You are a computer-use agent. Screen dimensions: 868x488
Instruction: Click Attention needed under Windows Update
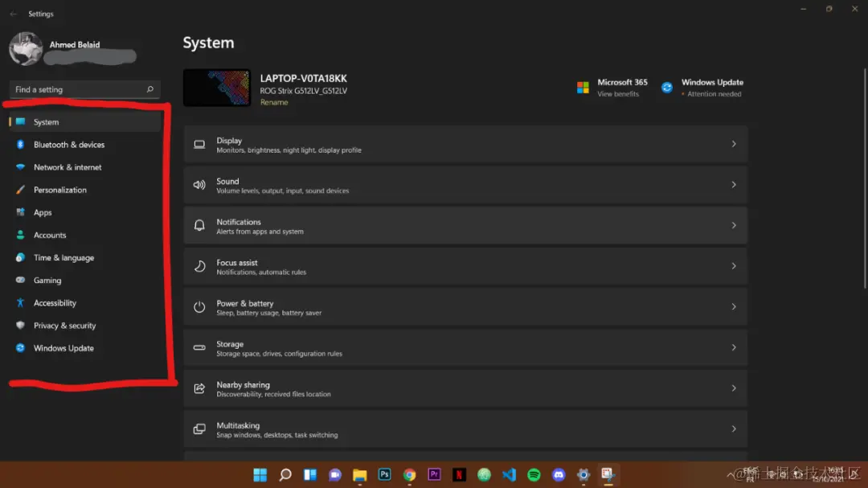pyautogui.click(x=714, y=94)
